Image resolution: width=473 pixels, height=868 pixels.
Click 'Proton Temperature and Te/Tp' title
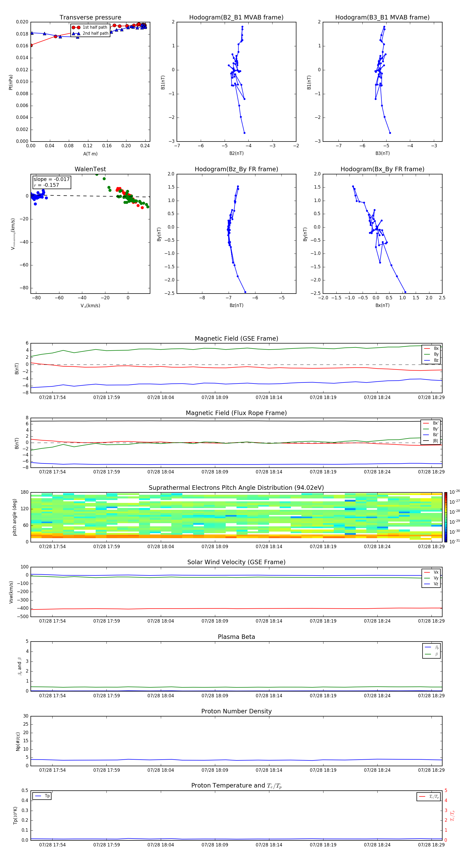coord(236,786)
